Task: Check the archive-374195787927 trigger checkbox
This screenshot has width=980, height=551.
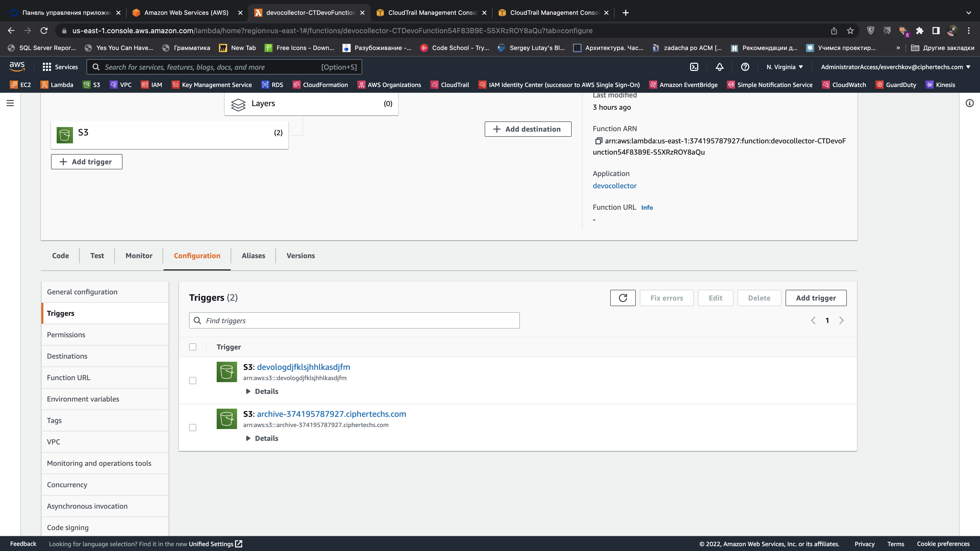Action: [x=193, y=428]
